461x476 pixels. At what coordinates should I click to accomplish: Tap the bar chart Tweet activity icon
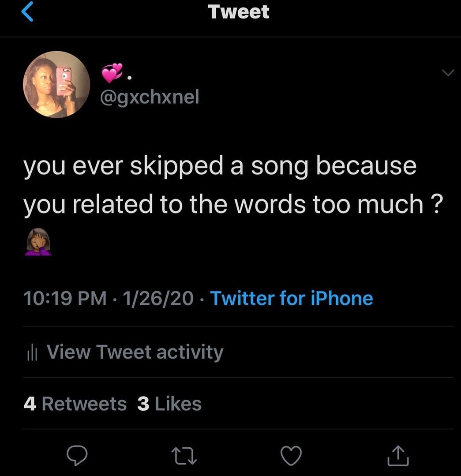pyautogui.click(x=32, y=352)
